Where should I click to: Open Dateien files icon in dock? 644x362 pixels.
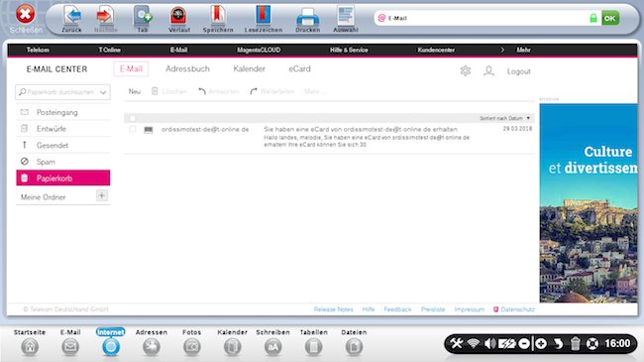[x=354, y=347]
